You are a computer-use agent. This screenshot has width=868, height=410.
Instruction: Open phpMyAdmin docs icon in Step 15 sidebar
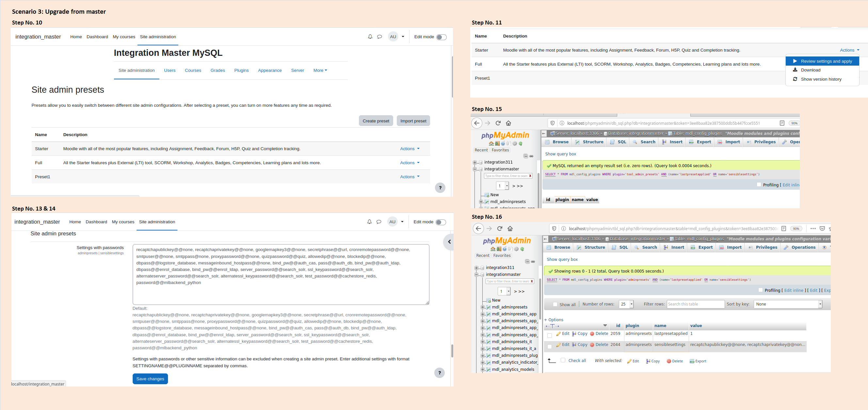click(503, 144)
